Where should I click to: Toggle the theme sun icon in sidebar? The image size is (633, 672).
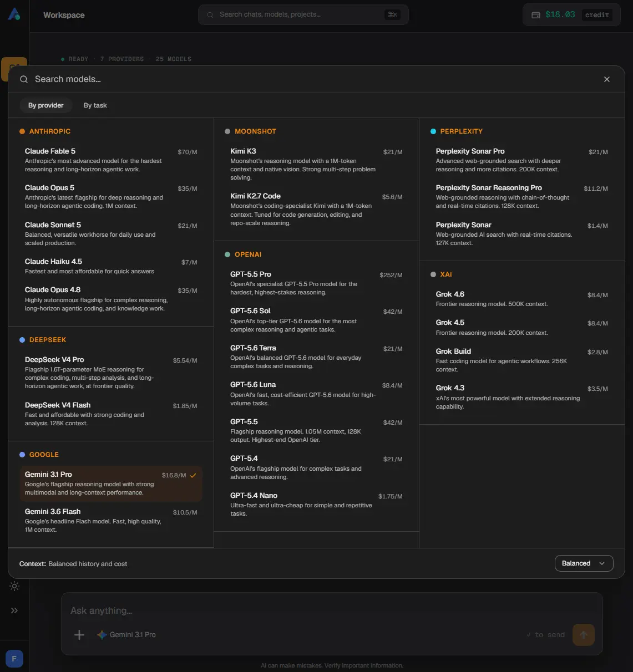pyautogui.click(x=14, y=586)
